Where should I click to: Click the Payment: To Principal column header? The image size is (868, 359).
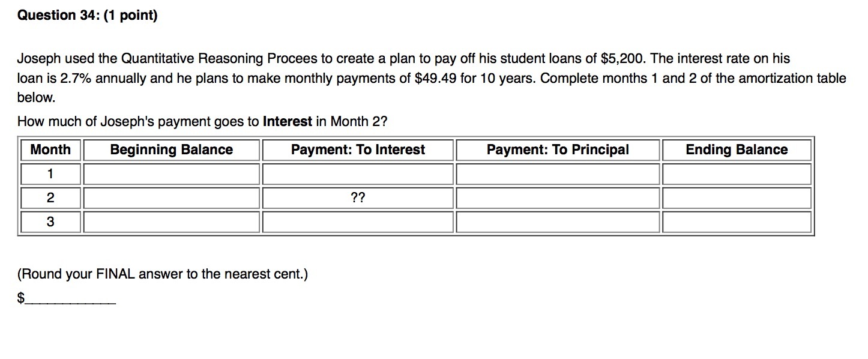coord(558,150)
